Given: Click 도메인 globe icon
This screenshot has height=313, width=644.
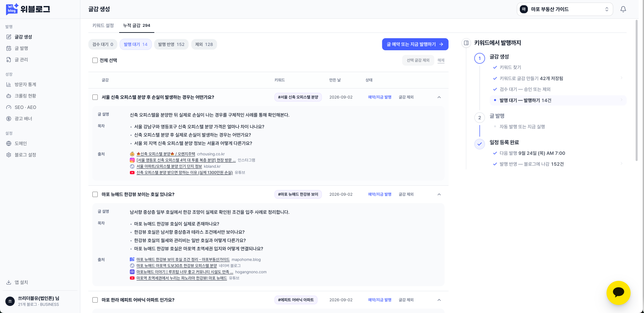Looking at the screenshot, I should click(x=9, y=143).
